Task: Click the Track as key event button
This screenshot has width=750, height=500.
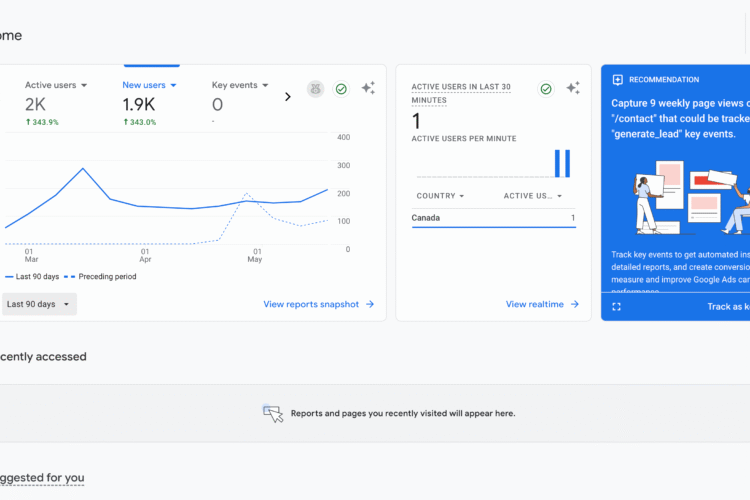Action: tap(727, 307)
